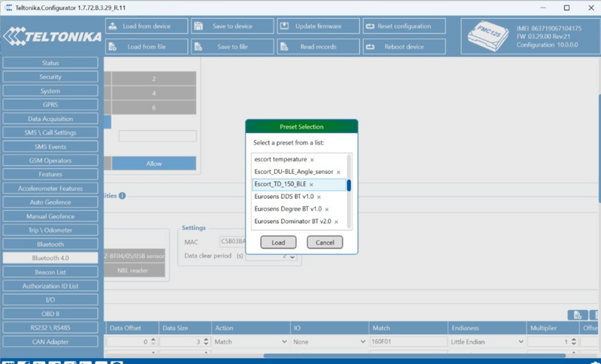
Task: Remove the Eurosens DDS BT v1.0 preset
Action: tap(319, 197)
